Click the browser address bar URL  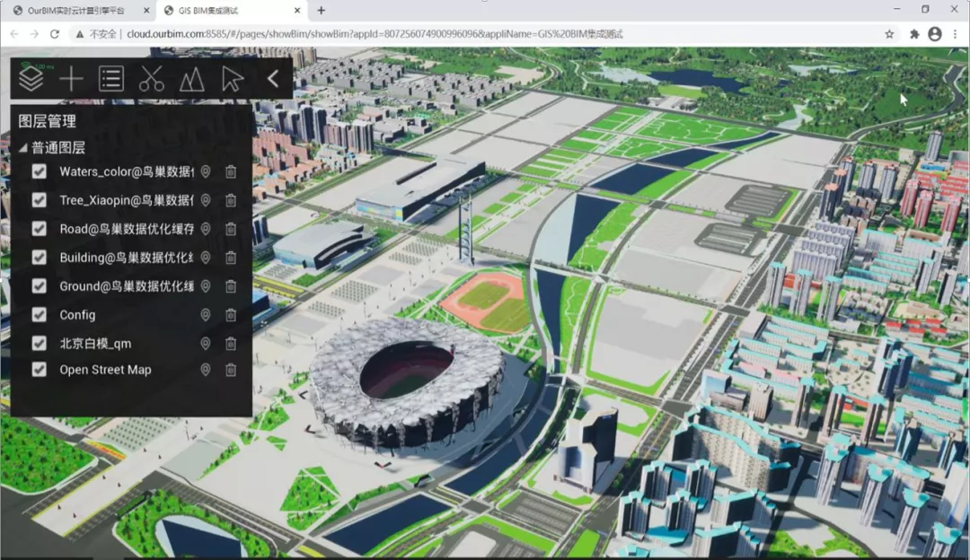(375, 34)
